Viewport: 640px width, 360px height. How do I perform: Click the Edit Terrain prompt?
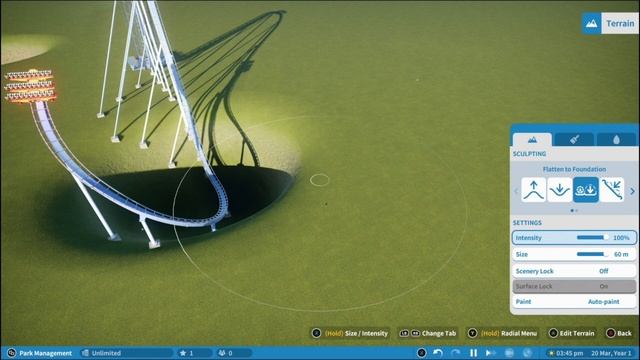(x=571, y=333)
